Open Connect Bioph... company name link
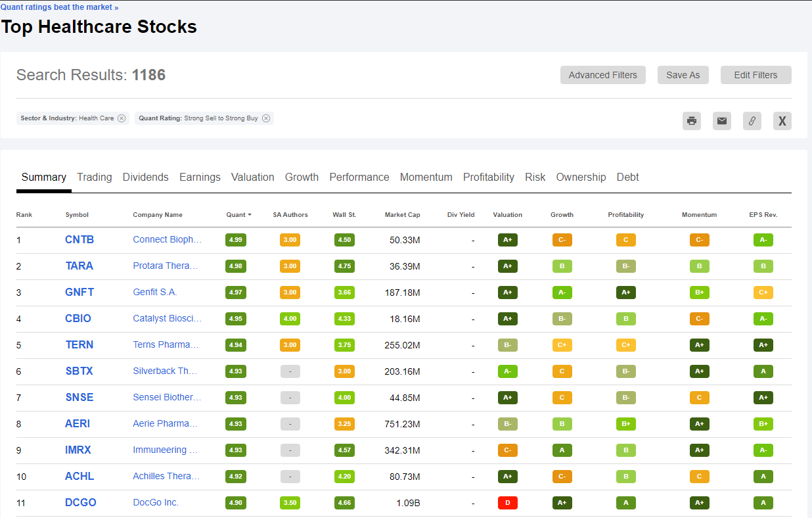 coord(167,239)
